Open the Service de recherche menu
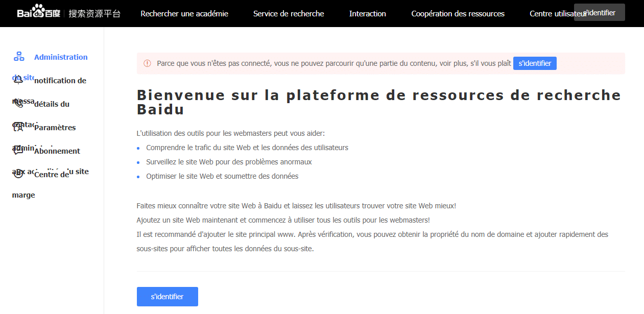The image size is (644, 314). click(289, 14)
